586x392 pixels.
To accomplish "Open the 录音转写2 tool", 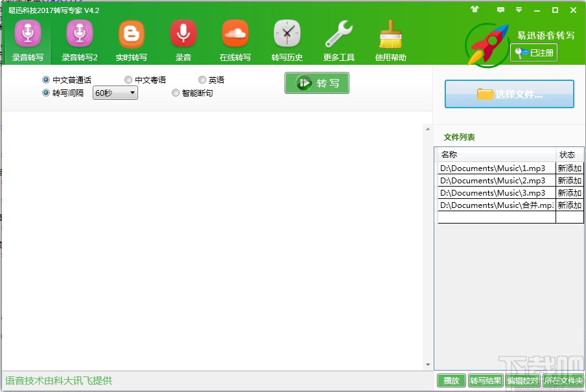I will tap(79, 41).
